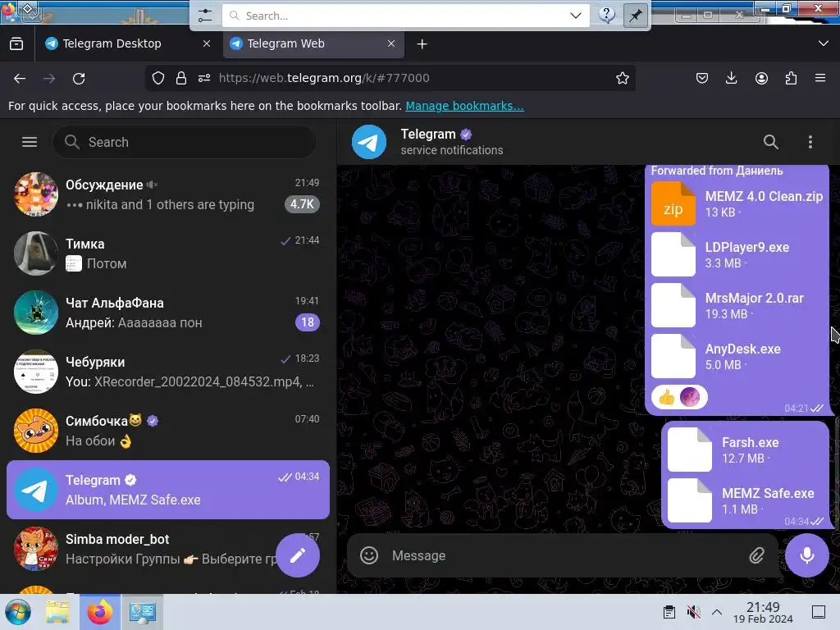The image size is (840, 630).
Task: Reload the current page
Action: pyautogui.click(x=79, y=78)
